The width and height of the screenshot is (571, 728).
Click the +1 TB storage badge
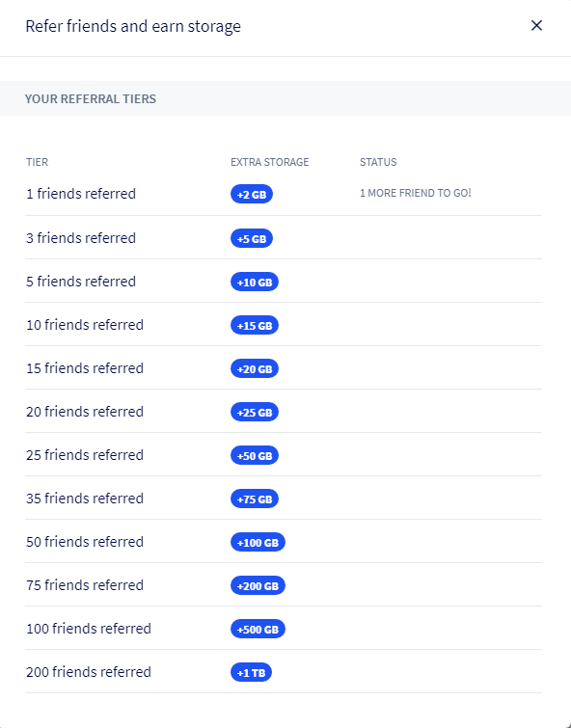click(x=251, y=672)
